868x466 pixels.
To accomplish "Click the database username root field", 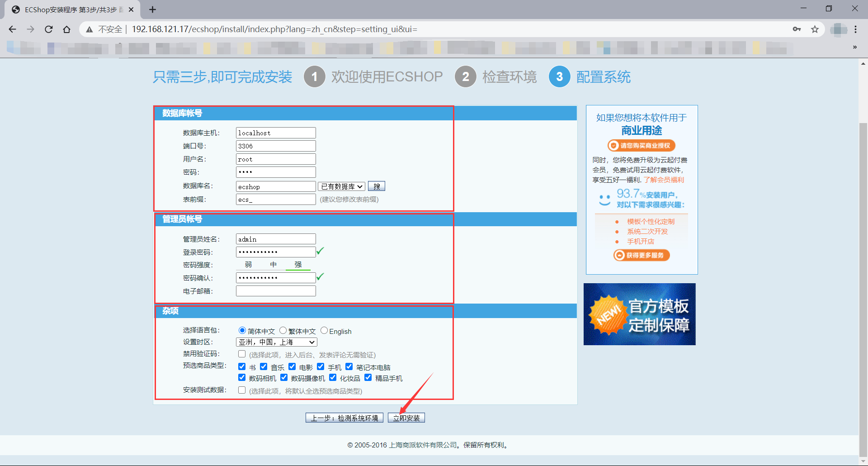I will [276, 159].
